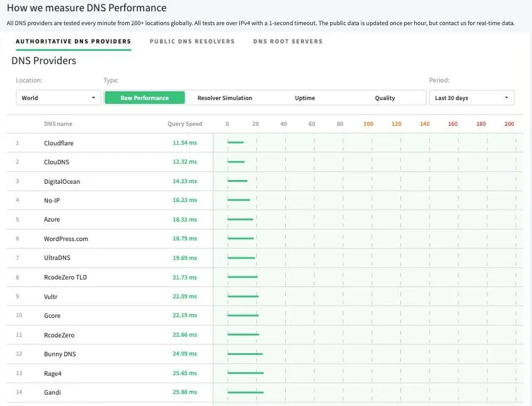Click the RcodeZero TLD provider name

[x=65, y=277]
